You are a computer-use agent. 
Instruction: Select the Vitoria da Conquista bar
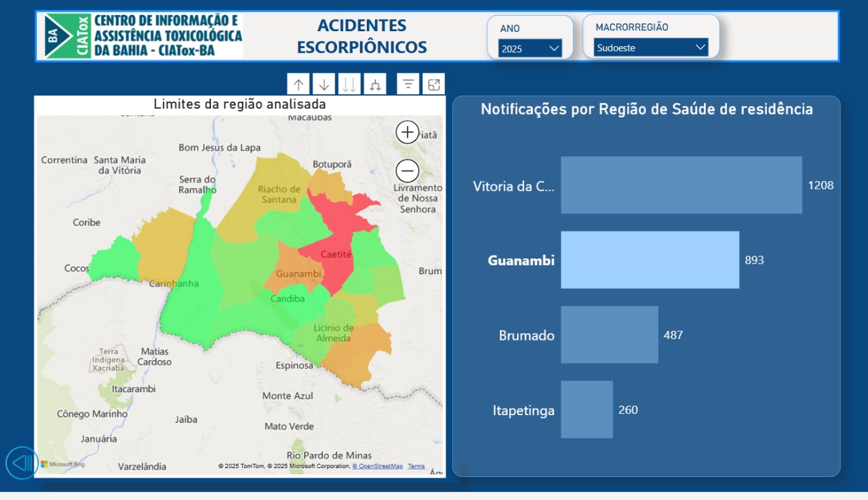(681, 185)
